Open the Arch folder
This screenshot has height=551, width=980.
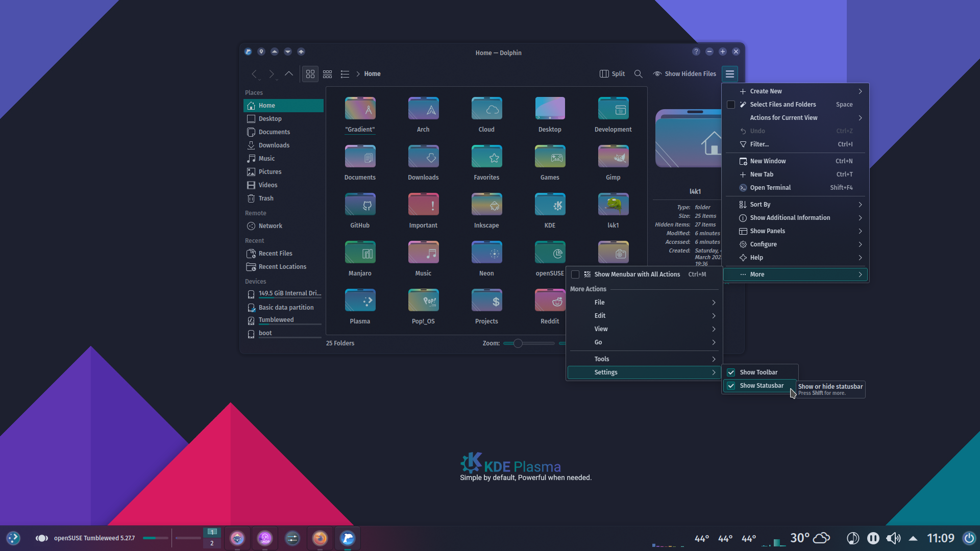coord(423,115)
